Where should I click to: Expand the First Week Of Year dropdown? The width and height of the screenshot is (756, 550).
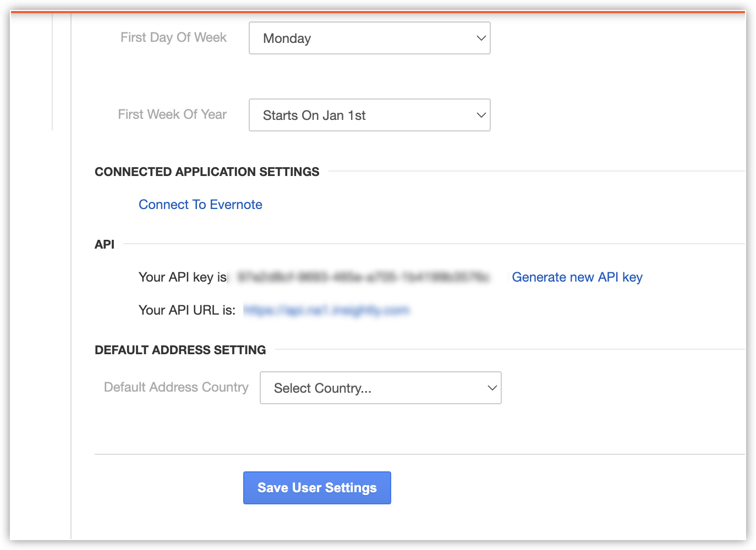pyautogui.click(x=369, y=115)
